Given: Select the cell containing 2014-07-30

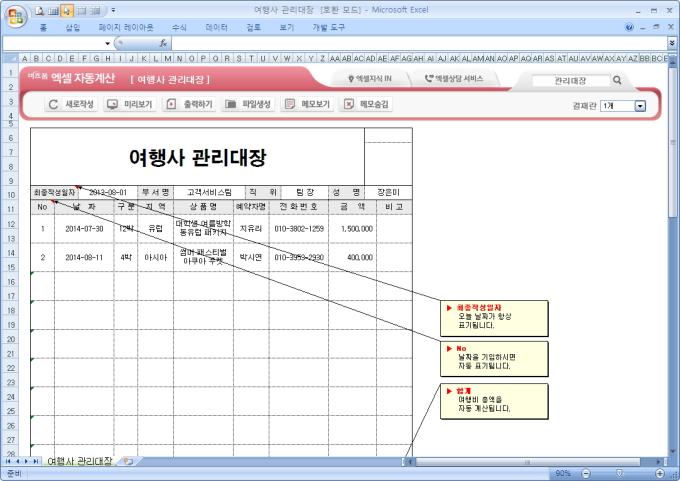Looking at the screenshot, I should pos(84,229).
